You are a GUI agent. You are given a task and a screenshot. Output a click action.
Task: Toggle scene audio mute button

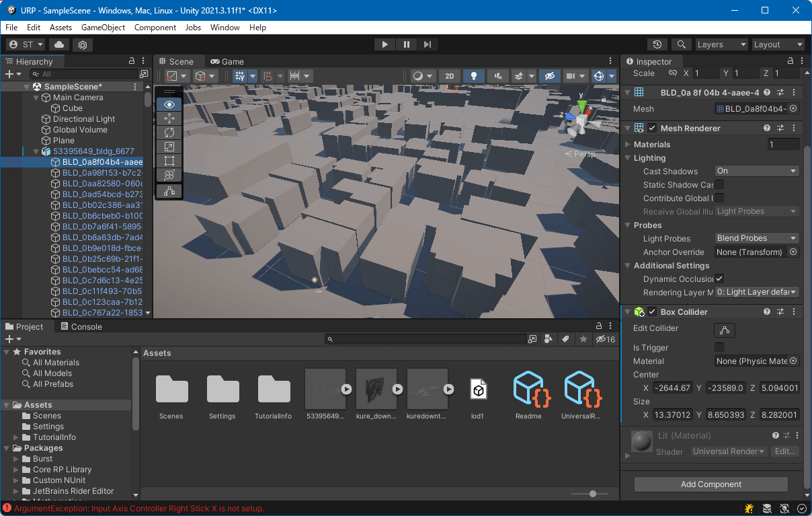click(497, 76)
